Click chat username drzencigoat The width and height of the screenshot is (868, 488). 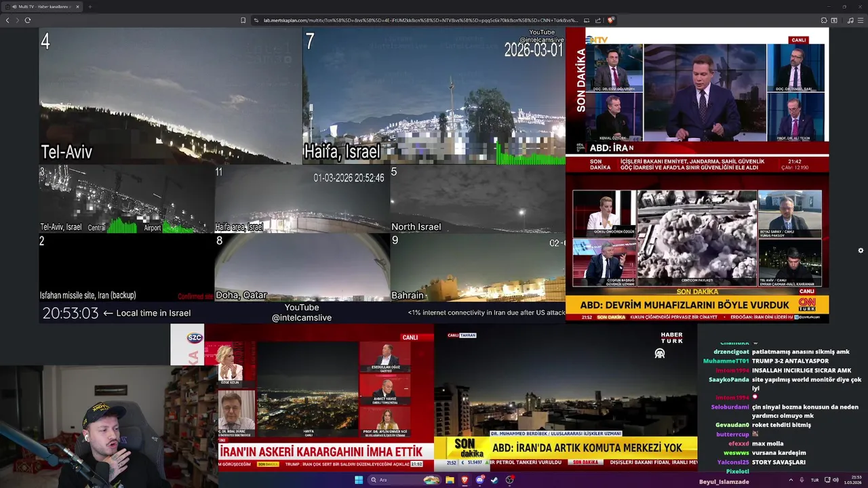(731, 352)
